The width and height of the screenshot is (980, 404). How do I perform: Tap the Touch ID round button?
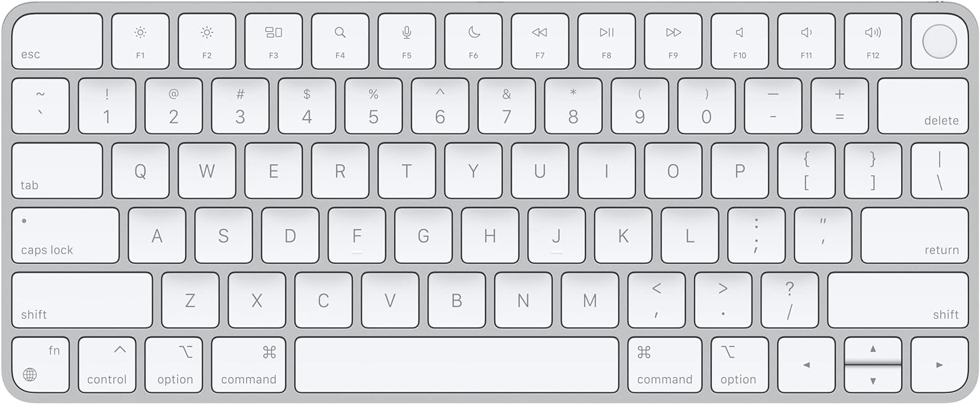click(939, 41)
